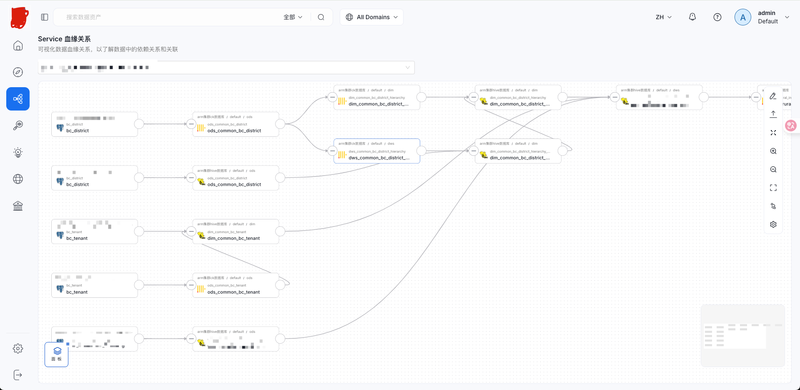Zoom in on the lineage canvas
The height and width of the screenshot is (390, 800).
(x=773, y=151)
